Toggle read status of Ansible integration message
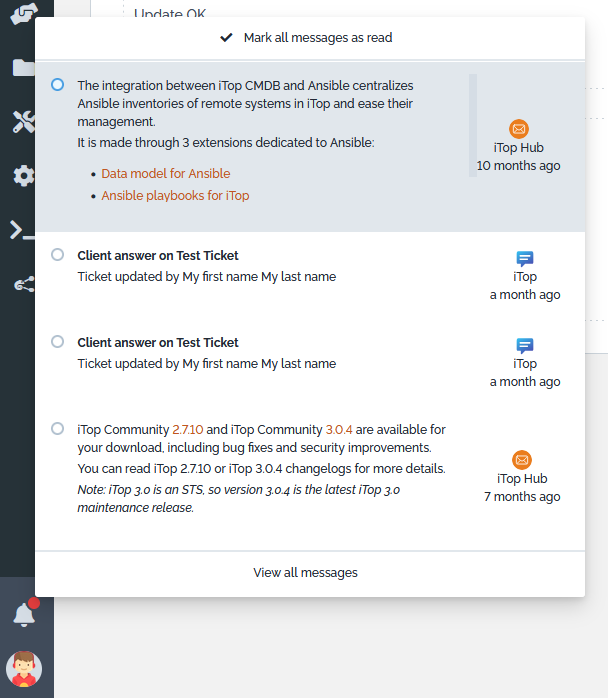Screen dimensions: 608x698 pyautogui.click(x=57, y=85)
